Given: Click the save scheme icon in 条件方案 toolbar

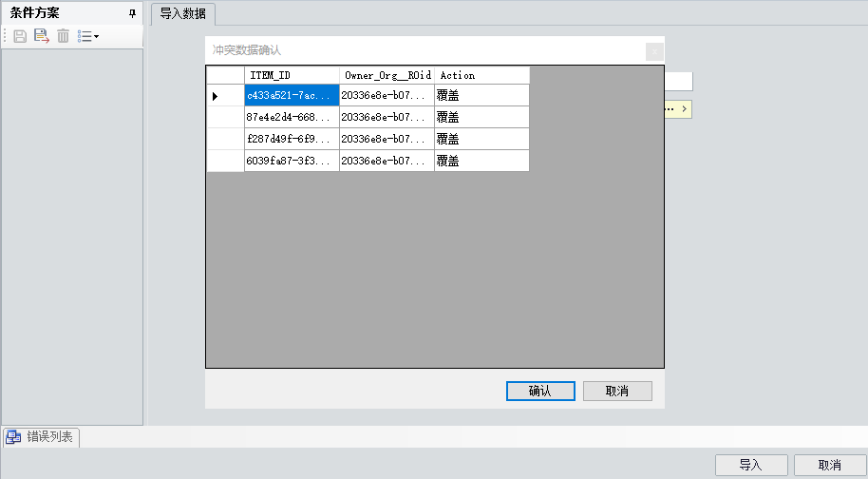Looking at the screenshot, I should pos(20,36).
